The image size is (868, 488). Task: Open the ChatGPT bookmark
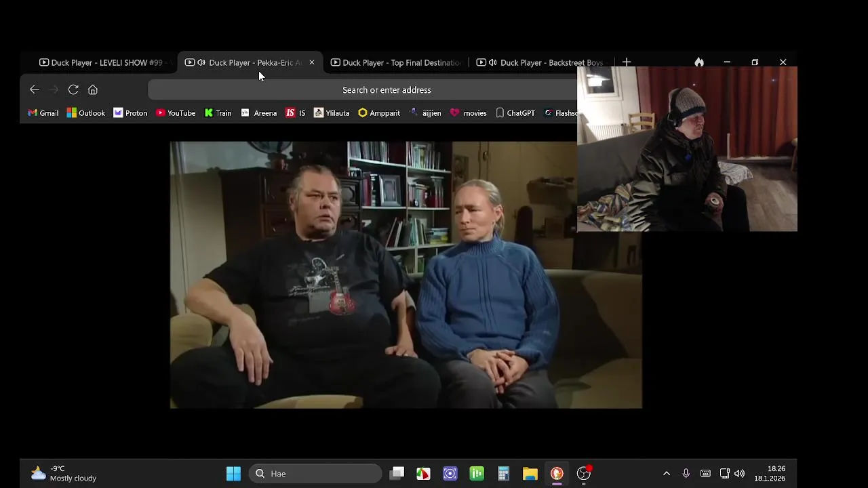click(x=515, y=113)
